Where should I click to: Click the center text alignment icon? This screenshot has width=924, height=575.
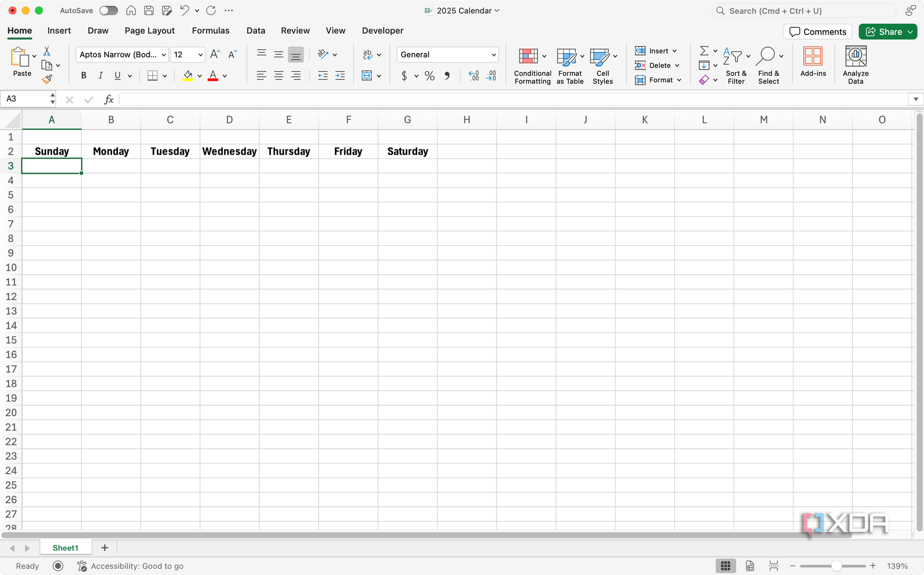pyautogui.click(x=278, y=76)
